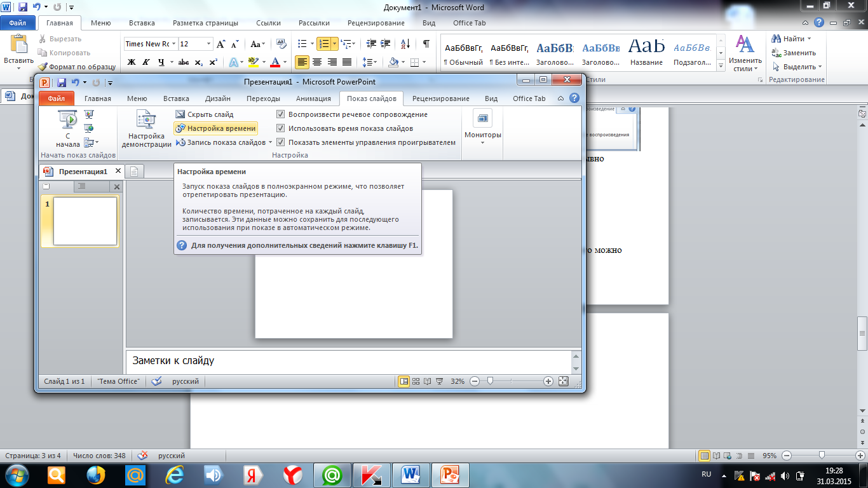The width and height of the screenshot is (868, 488).
Task: Switch to PowerPoint Дизайн tab
Action: [x=217, y=98]
